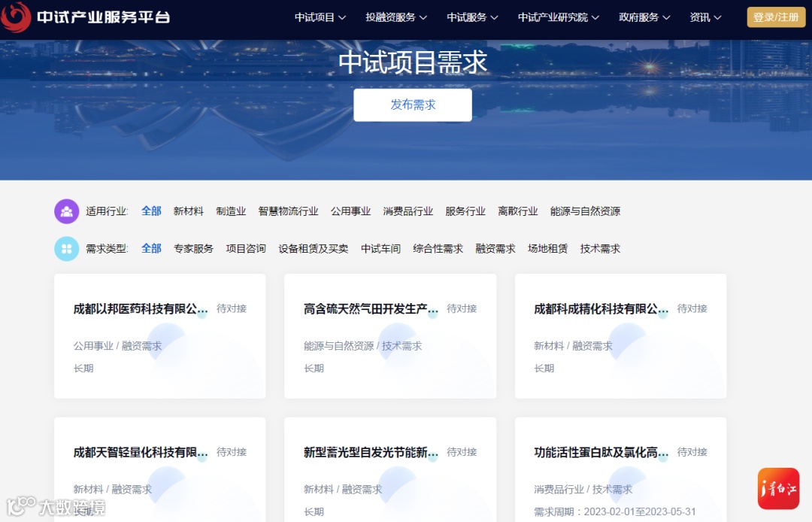The width and height of the screenshot is (812, 522).
Task: Select 全部 in the 需求类型 filter
Action: pos(151,249)
